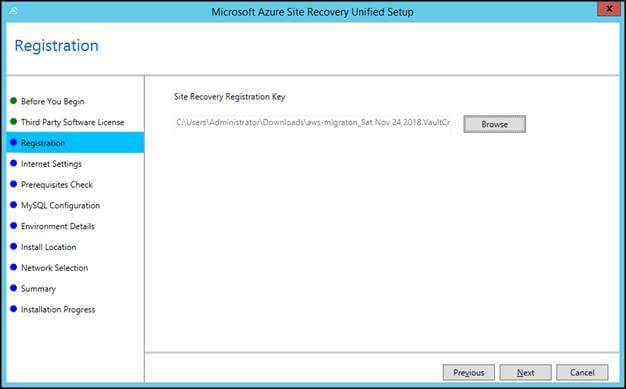Close the Unified Setup window
Viewport: 626px width, 389px height.
coord(609,9)
